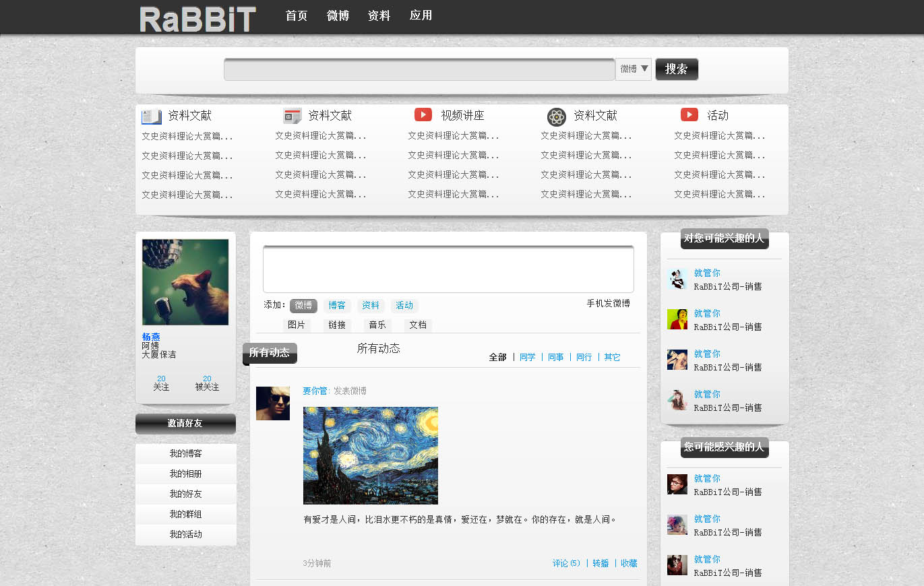Open first 就管你 link under 对您可能兴趣的人
Image resolution: width=924 pixels, height=586 pixels.
707,273
